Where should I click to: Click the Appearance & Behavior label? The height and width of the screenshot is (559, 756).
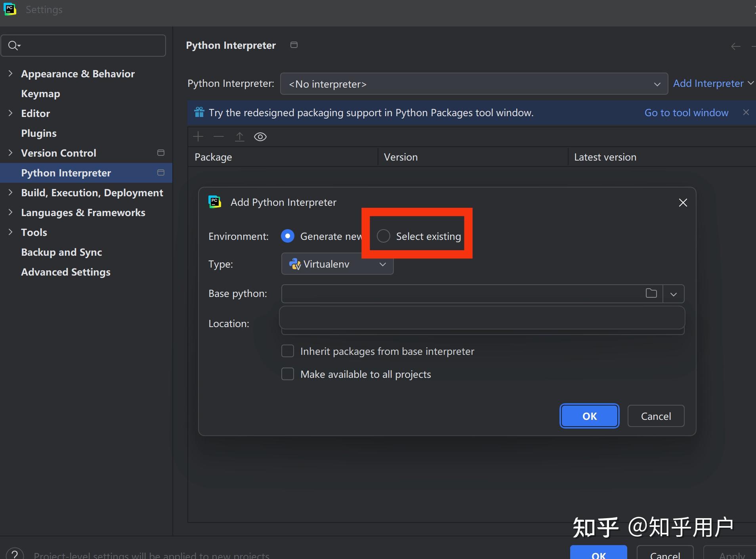78,74
